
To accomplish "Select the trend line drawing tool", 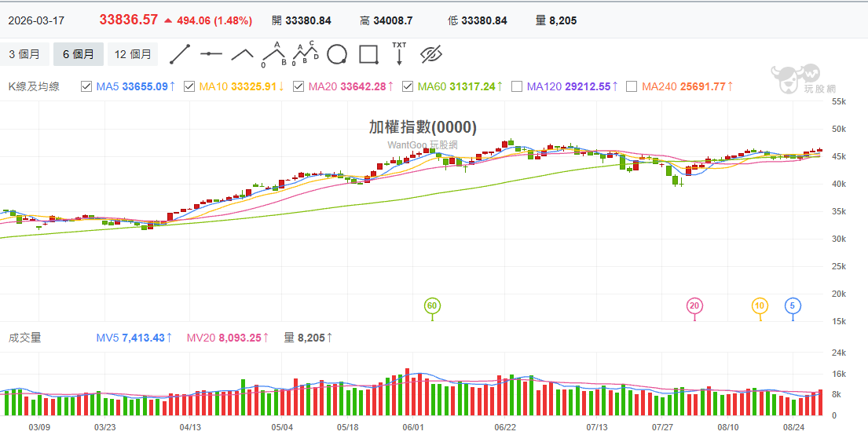I will click(x=180, y=54).
